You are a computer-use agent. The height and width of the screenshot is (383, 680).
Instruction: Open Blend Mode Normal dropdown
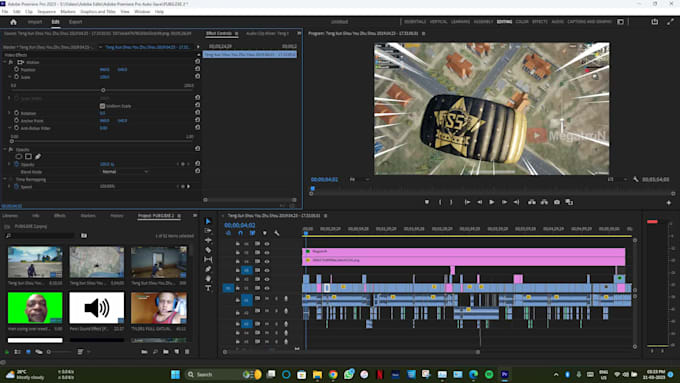125,172
